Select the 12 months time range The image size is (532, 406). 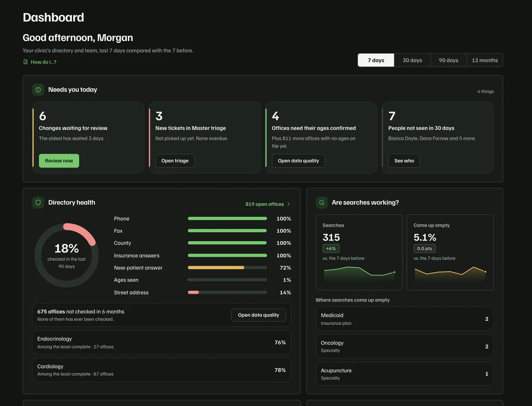point(485,60)
